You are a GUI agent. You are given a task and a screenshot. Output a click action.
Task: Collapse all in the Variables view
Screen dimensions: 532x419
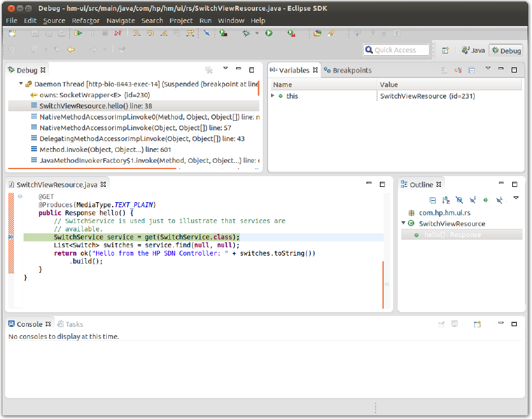point(472,70)
